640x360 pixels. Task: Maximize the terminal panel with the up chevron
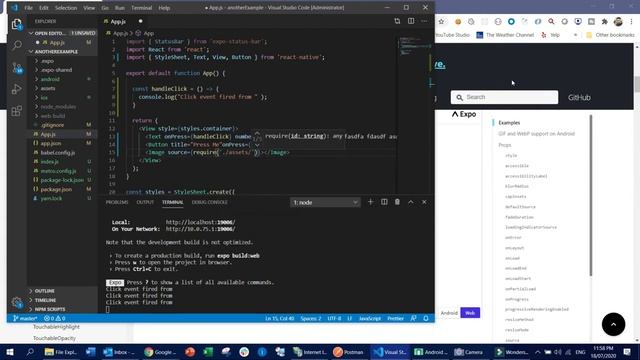(x=411, y=202)
